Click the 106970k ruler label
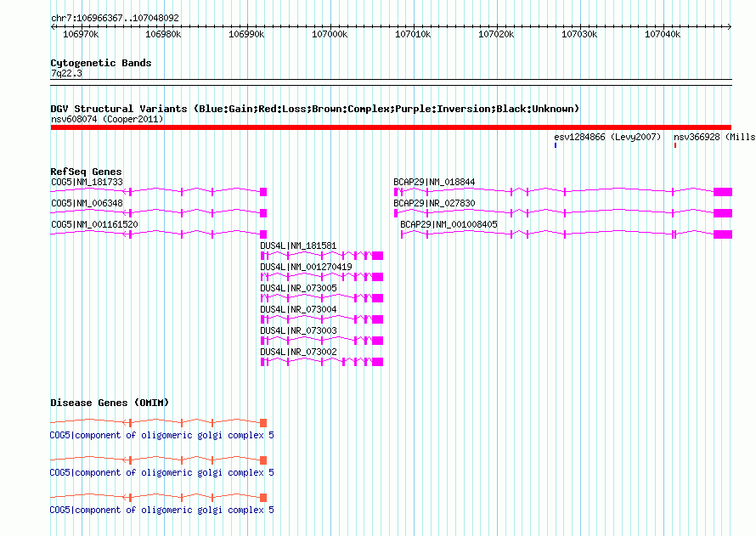This screenshot has width=756, height=536. tap(81, 34)
